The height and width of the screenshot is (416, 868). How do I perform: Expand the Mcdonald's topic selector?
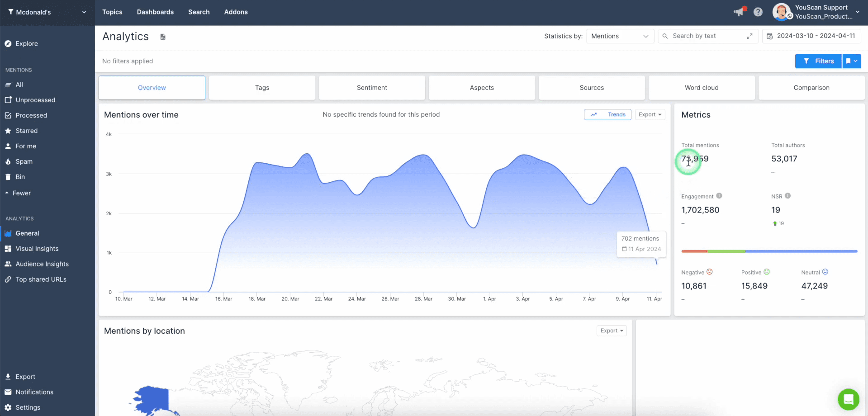[x=47, y=12]
